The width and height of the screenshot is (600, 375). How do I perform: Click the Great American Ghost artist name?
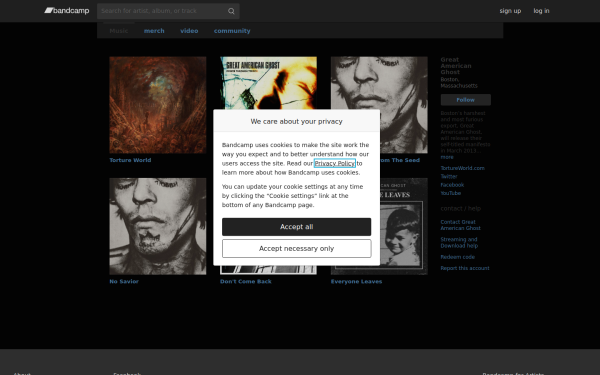[x=456, y=66]
